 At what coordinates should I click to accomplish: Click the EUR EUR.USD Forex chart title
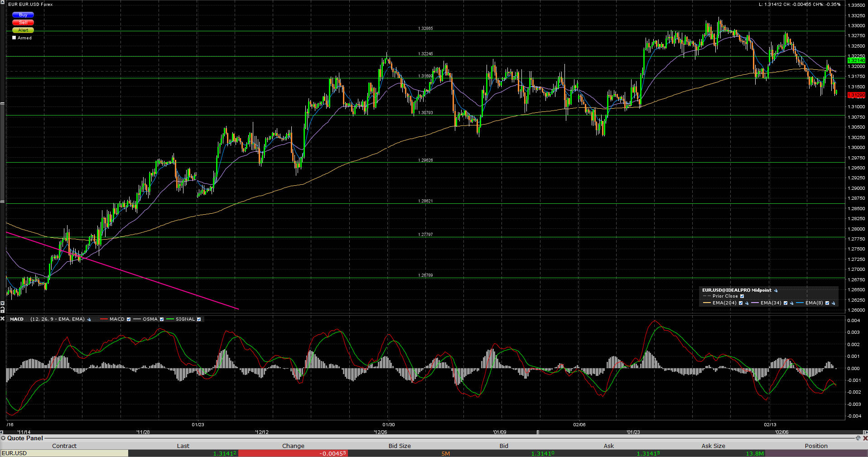[x=30, y=5]
